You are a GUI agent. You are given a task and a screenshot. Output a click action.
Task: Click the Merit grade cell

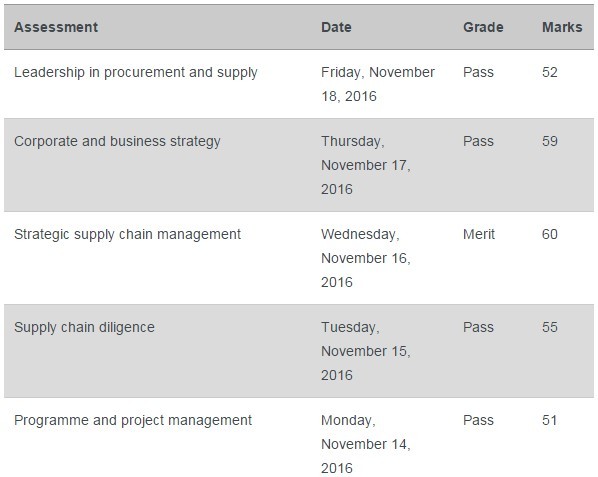point(479,234)
